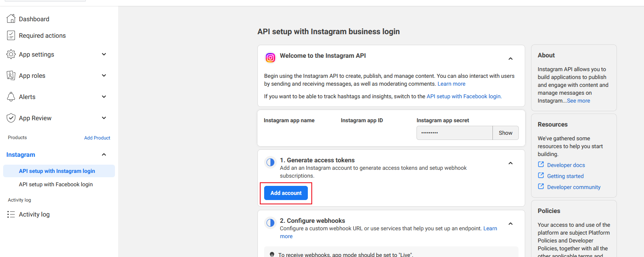This screenshot has width=644, height=257.
Task: Click See more in the About panel
Action: [x=578, y=101]
